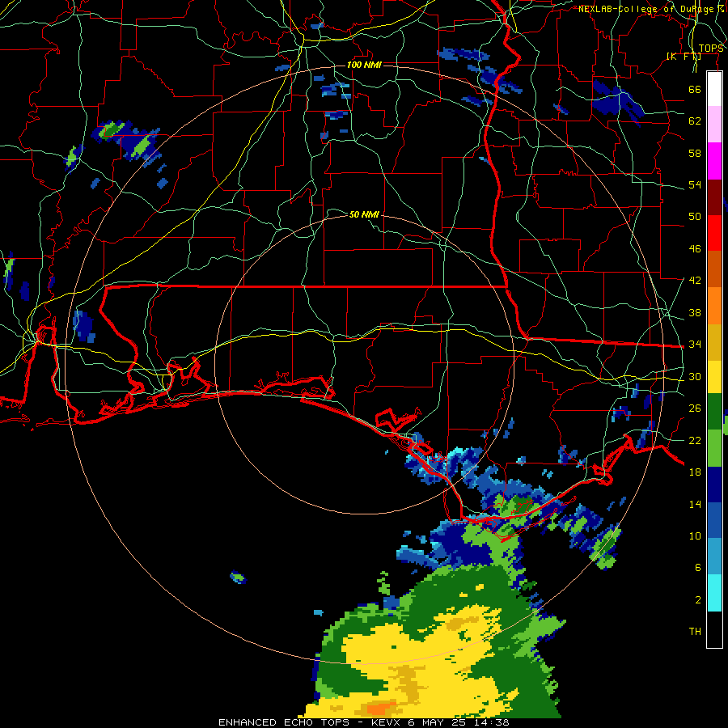The width and height of the screenshot is (728, 728).
Task: Pick the light green legend swatch
Action: point(714,448)
